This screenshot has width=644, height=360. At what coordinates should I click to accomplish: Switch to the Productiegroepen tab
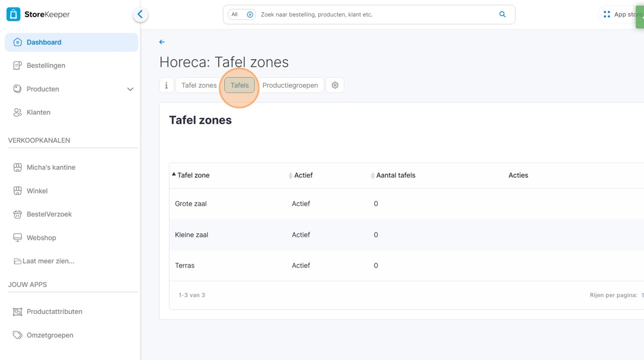tap(290, 85)
